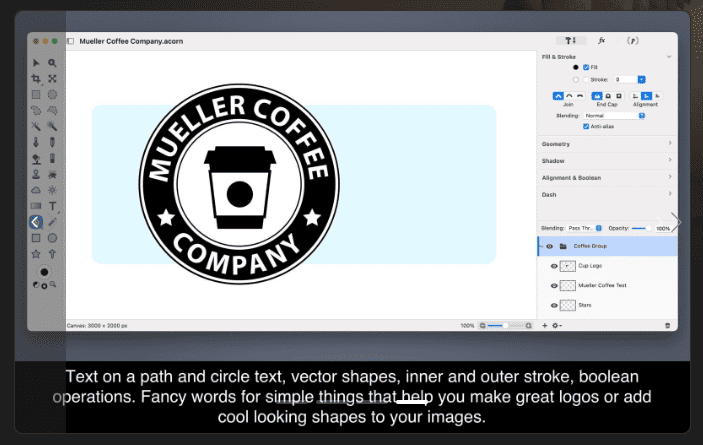Viewport: 703px width, 445px height.
Task: Select the Text tool
Action: (52, 206)
